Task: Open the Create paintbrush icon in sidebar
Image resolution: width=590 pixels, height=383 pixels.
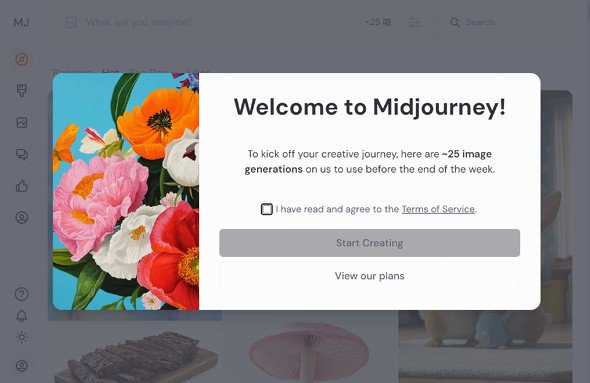Action: click(x=22, y=90)
